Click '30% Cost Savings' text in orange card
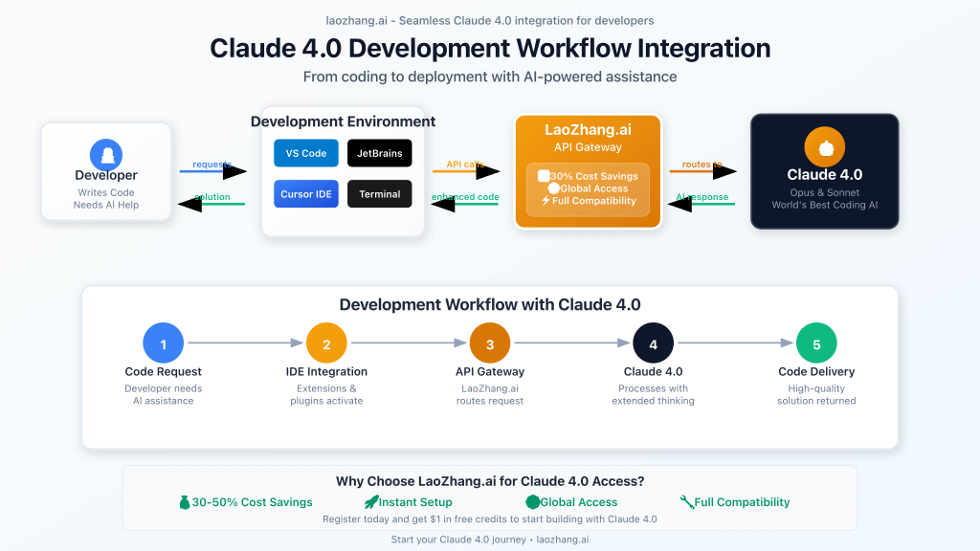This screenshot has height=551, width=980. (x=594, y=176)
